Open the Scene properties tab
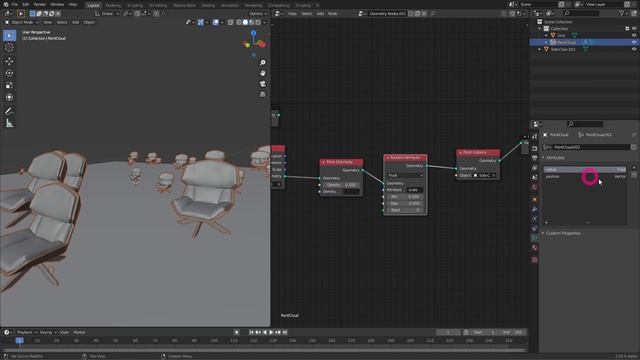Viewport: 640px width, 360px height. tap(535, 178)
